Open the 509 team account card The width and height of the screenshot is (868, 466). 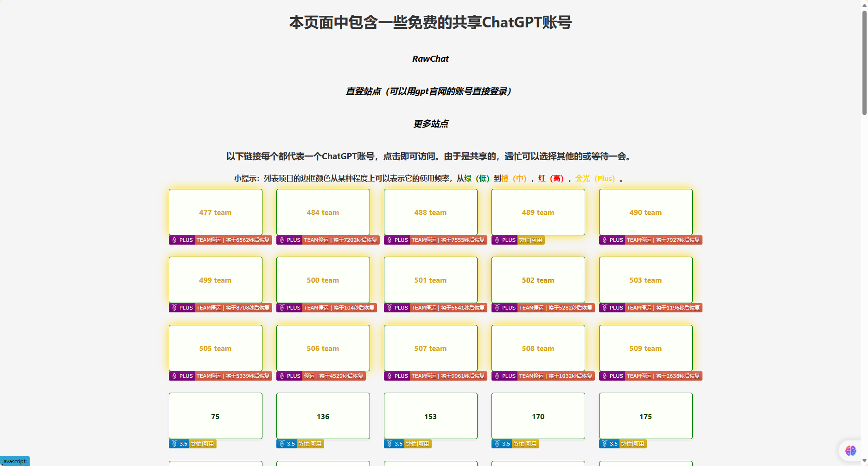pyautogui.click(x=646, y=348)
